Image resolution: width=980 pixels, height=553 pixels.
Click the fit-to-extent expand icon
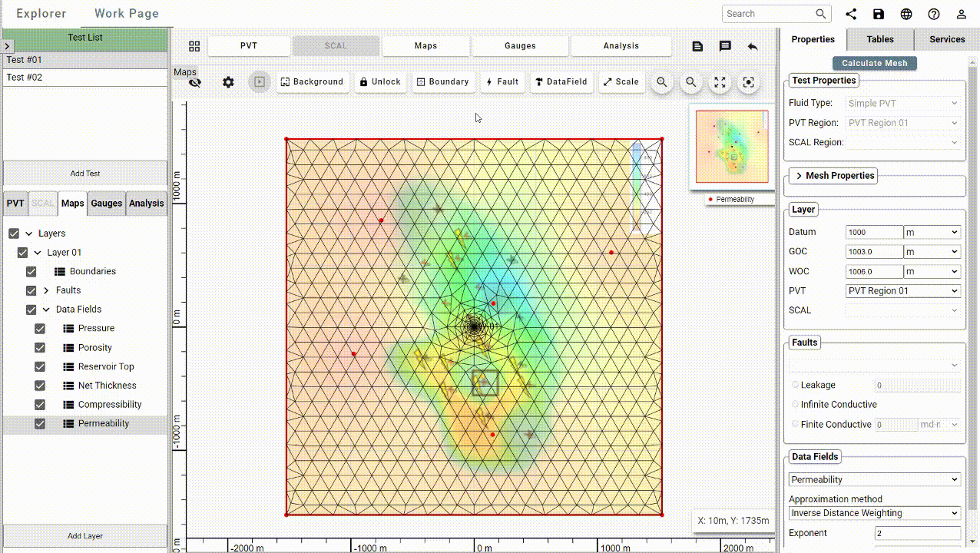[x=720, y=82]
